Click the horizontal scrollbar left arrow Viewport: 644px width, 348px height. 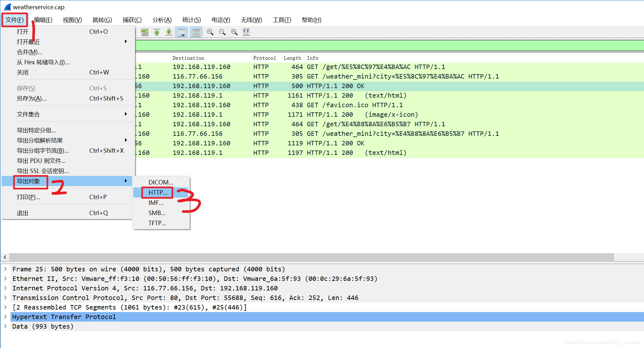point(5,257)
